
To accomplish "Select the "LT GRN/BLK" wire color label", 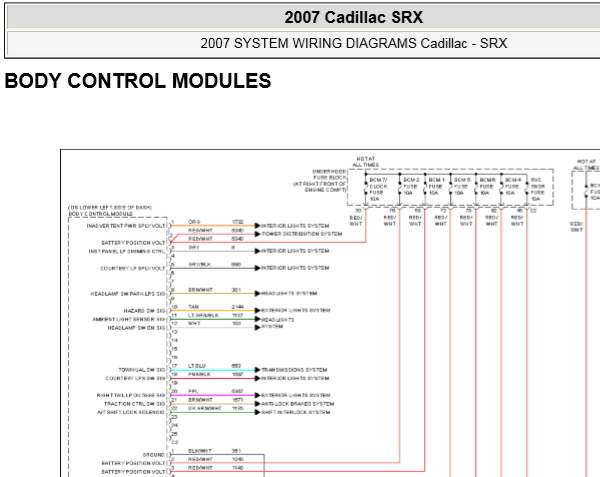I will [x=203, y=316].
